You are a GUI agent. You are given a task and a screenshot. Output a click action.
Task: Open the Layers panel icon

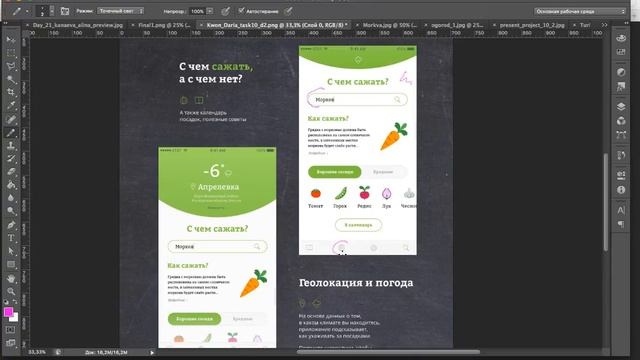click(621, 107)
